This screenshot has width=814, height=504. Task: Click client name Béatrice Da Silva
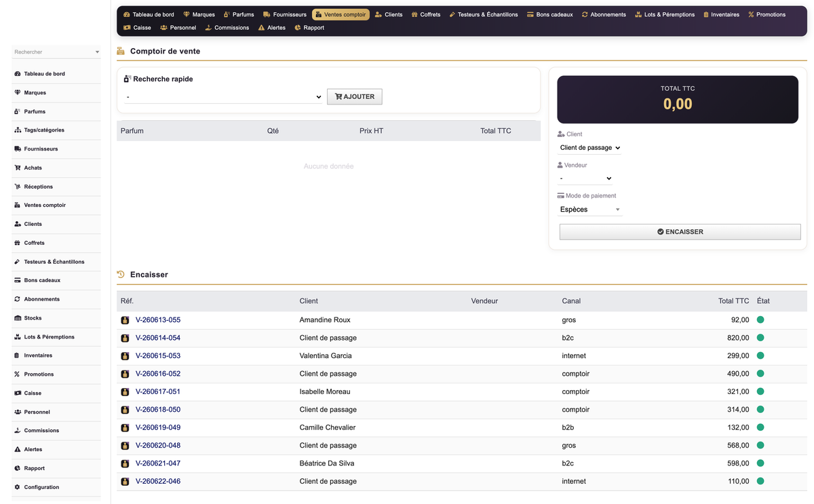[x=328, y=464]
